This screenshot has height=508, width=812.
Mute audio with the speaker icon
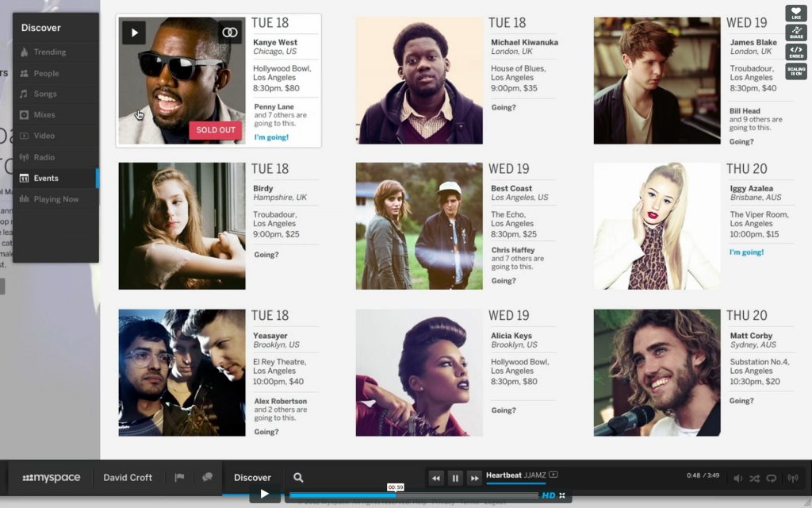[738, 479]
